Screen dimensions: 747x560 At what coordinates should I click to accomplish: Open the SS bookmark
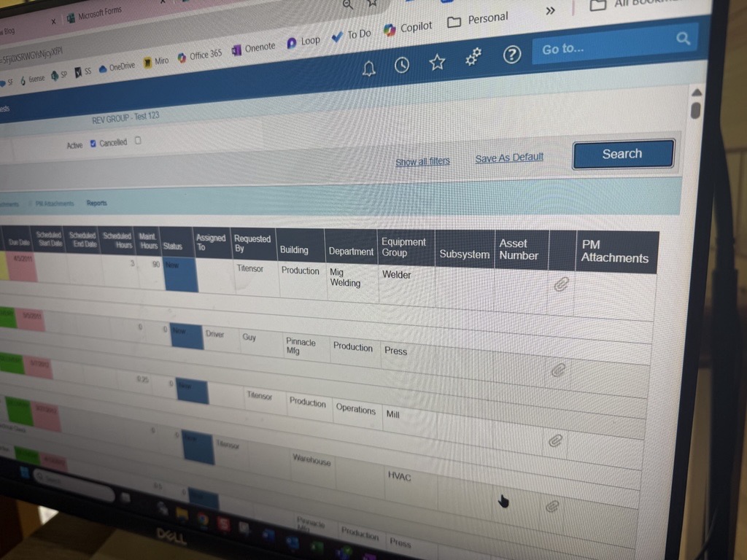83,72
